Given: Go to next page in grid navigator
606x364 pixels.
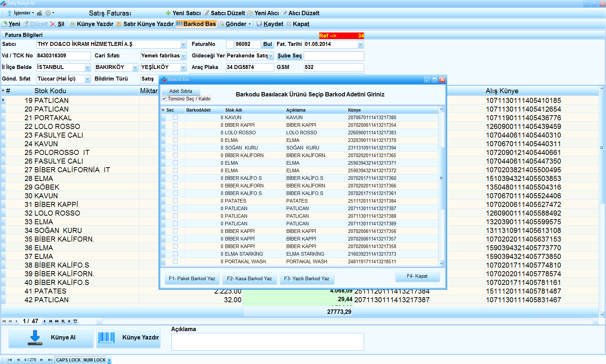Looking at the screenshot, I should click(51, 321).
